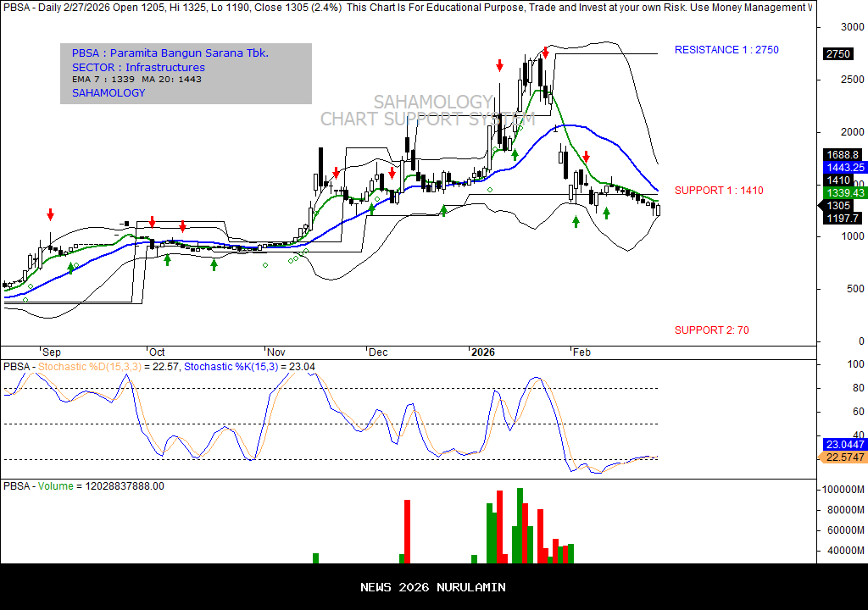Screen dimensions: 868x610
Task: Select the red down arrow in December
Action: click(x=392, y=173)
